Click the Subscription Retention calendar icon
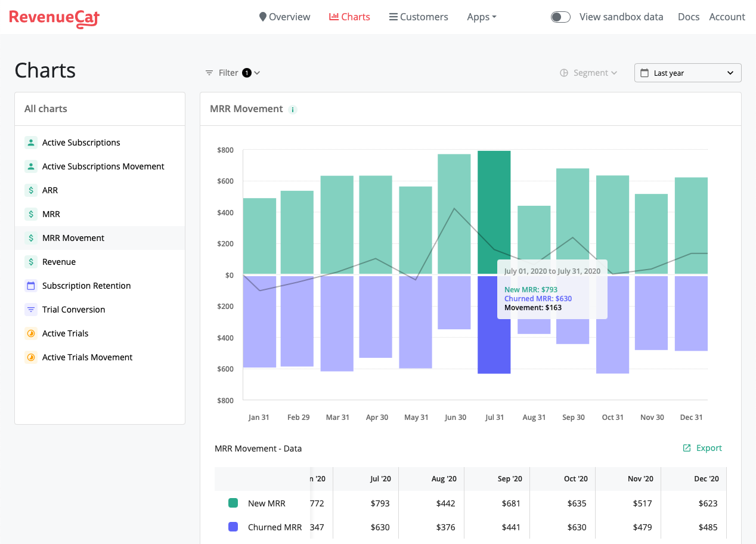The image size is (756, 544). [x=31, y=286]
